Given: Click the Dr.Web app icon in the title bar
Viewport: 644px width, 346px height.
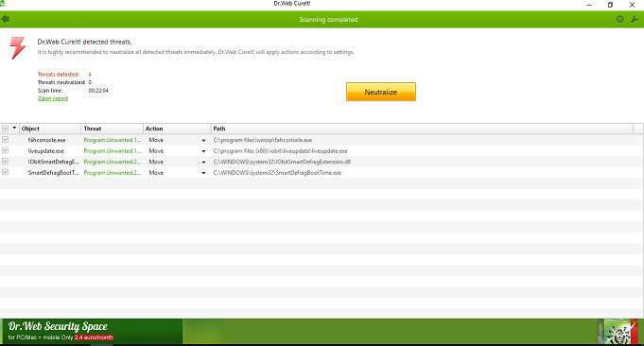Looking at the screenshot, I should tap(2, 3).
